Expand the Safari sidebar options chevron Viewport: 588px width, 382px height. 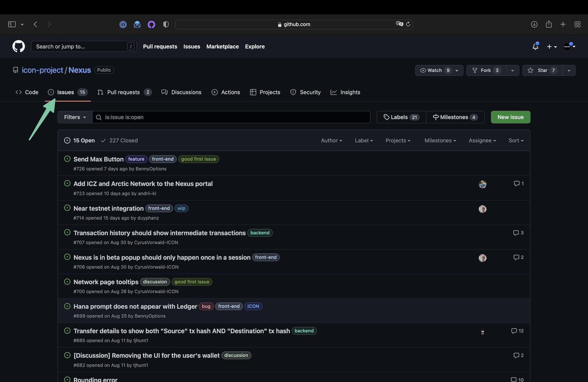pos(22,24)
